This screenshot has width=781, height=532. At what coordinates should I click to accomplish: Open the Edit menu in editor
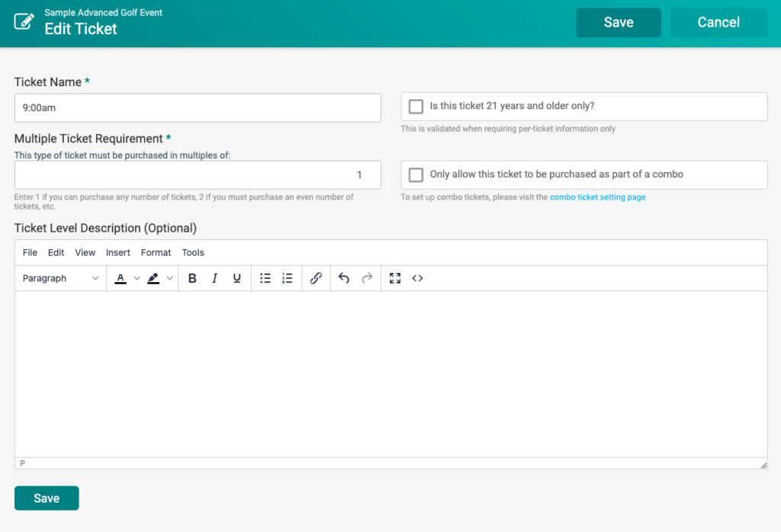tap(56, 253)
